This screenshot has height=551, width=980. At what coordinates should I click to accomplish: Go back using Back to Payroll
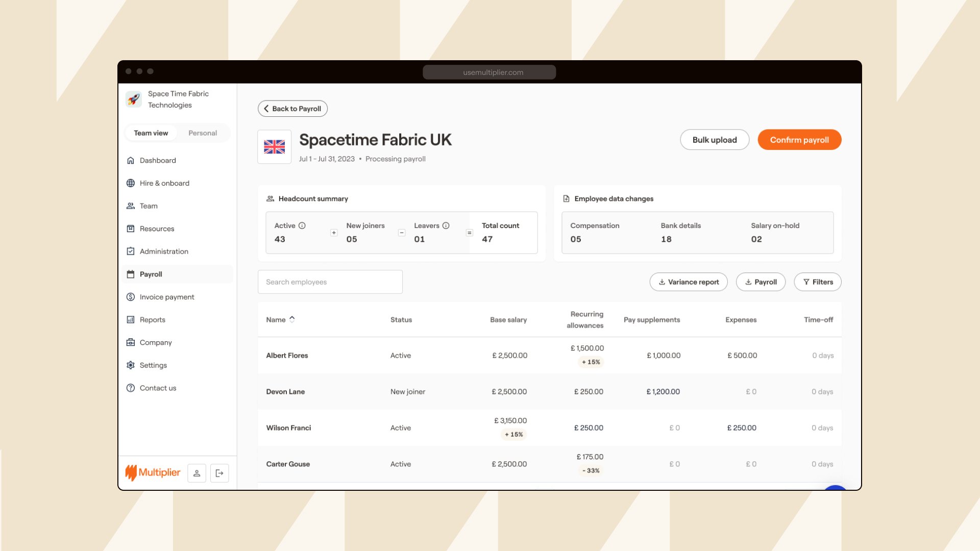[292, 109]
